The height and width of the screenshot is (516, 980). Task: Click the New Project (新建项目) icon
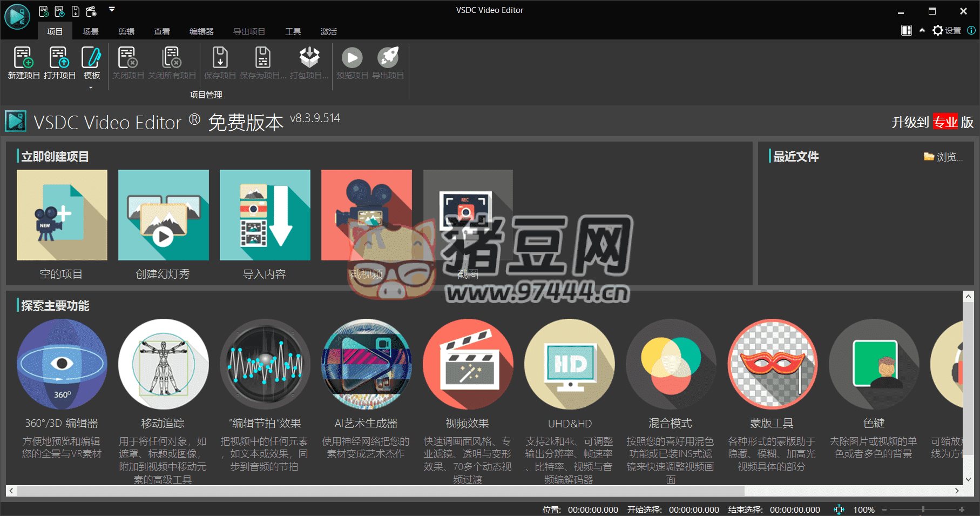coord(24,63)
